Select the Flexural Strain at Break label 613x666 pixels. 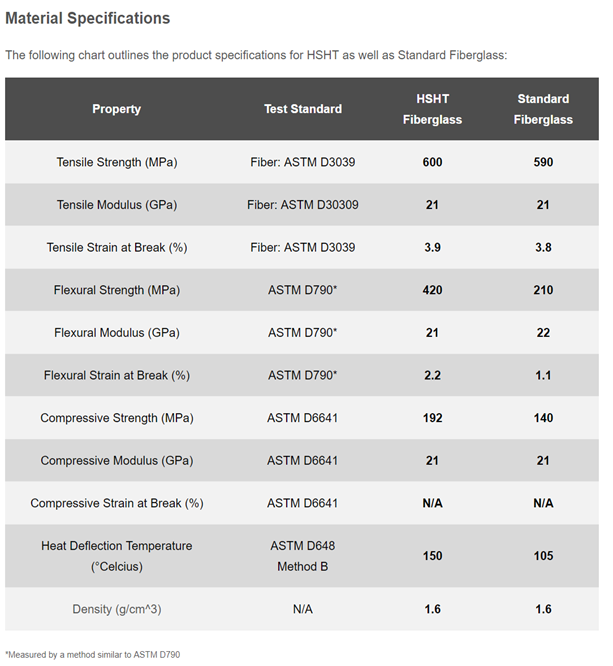[x=117, y=376]
